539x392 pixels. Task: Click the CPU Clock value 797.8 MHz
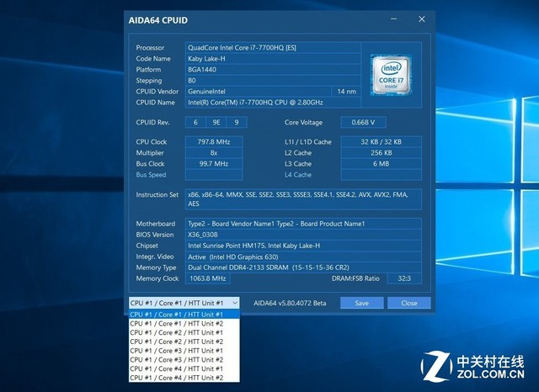[x=214, y=142]
